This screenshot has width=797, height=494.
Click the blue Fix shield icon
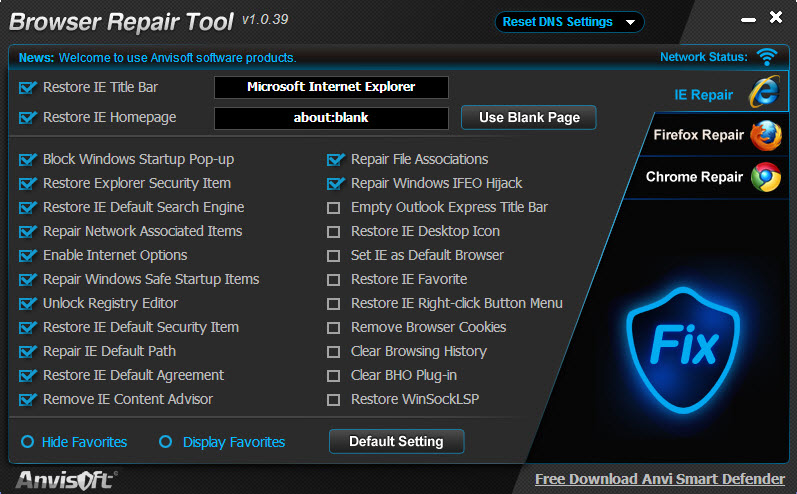pyautogui.click(x=683, y=349)
